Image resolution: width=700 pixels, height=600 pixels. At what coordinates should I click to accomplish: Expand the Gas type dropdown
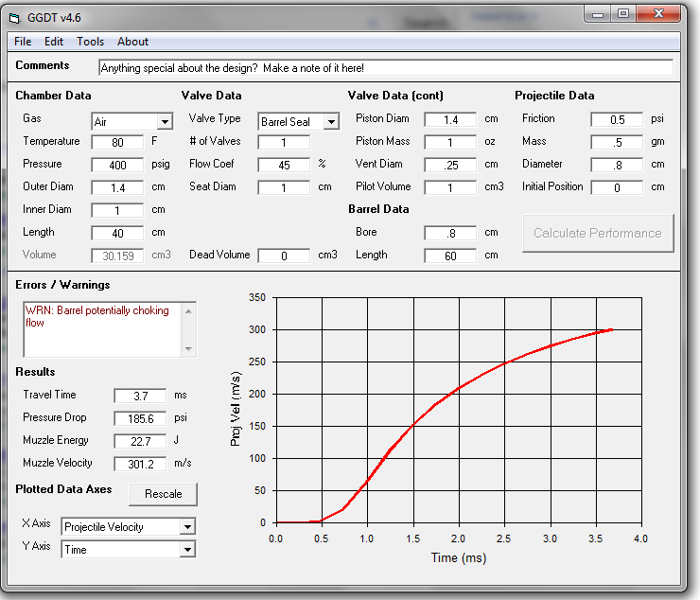tap(165, 122)
